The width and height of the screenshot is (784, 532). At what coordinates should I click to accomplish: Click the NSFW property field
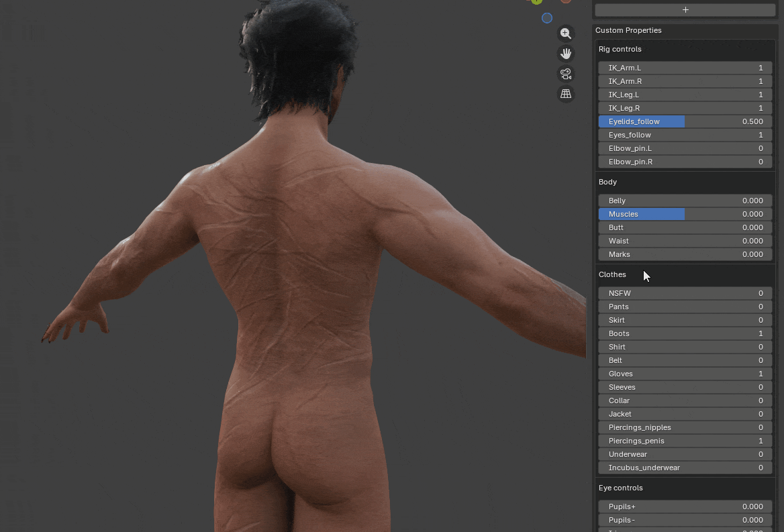click(x=685, y=294)
